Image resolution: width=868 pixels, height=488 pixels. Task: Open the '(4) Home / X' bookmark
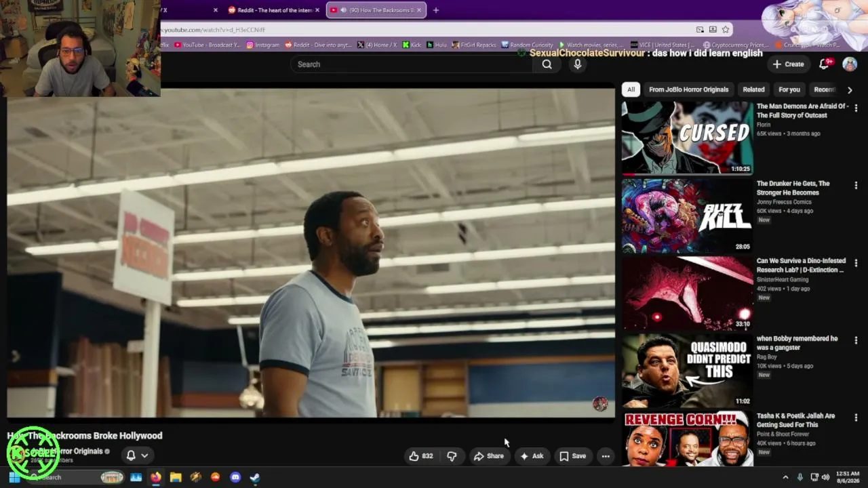click(377, 45)
